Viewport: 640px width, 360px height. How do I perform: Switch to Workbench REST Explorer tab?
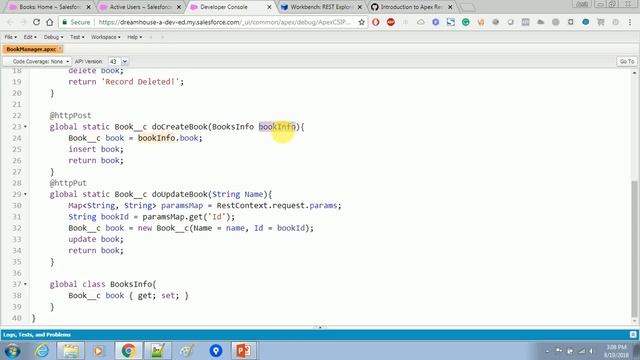(x=321, y=7)
